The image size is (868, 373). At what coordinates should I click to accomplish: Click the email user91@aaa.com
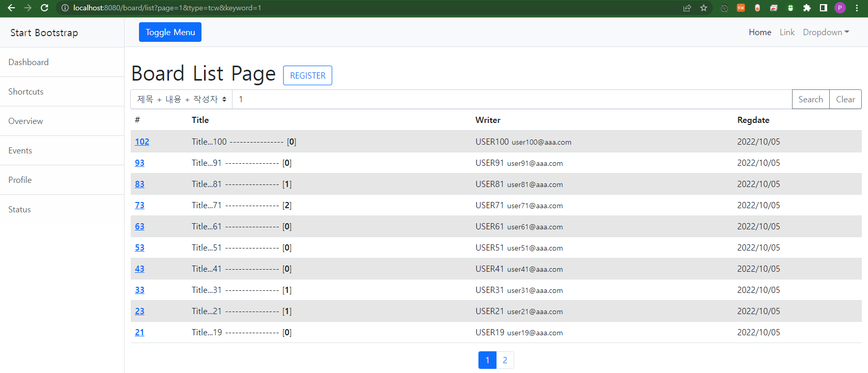point(535,163)
